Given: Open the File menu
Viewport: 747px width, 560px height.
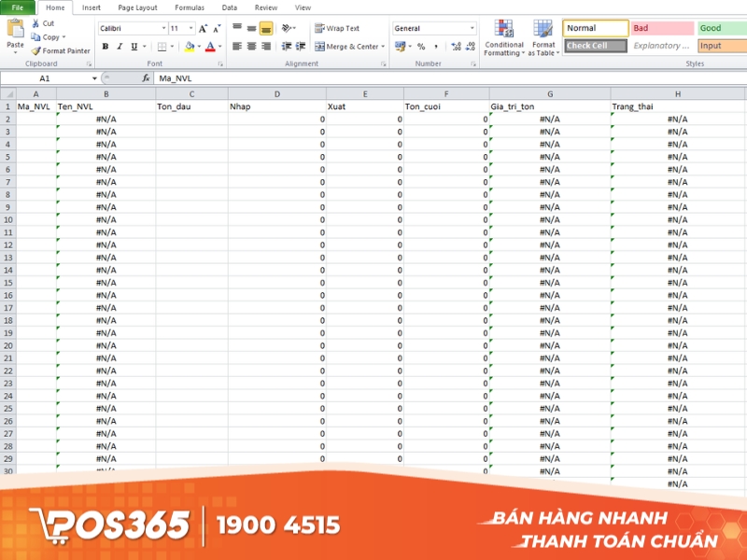Looking at the screenshot, I should [17, 7].
